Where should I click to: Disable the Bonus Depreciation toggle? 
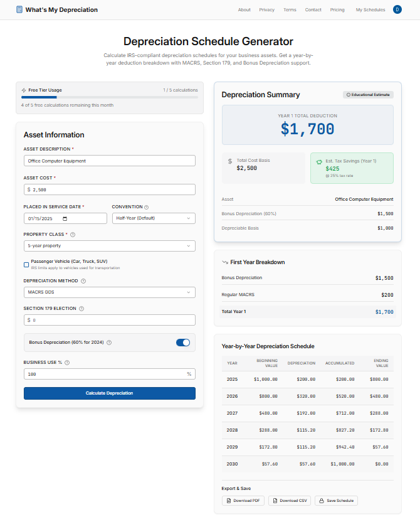[184, 342]
